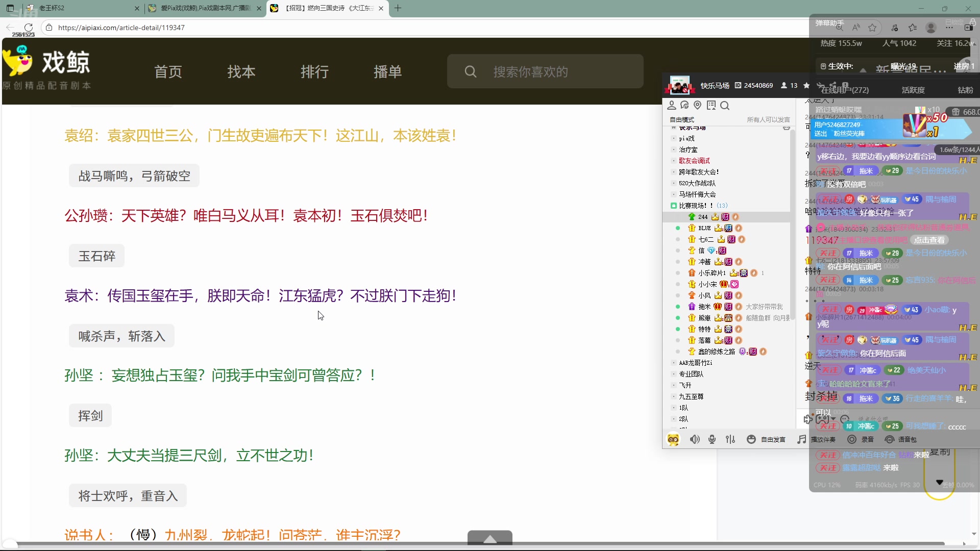This screenshot has height=551, width=980.
Task: Click 播放伴奏 play accompaniment
Action: pyautogui.click(x=817, y=439)
